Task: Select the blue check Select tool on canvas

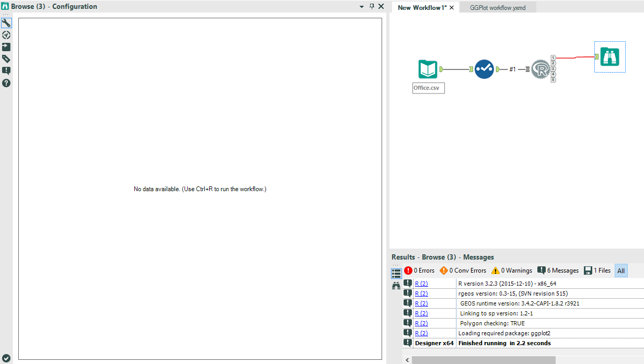Action: (484, 69)
